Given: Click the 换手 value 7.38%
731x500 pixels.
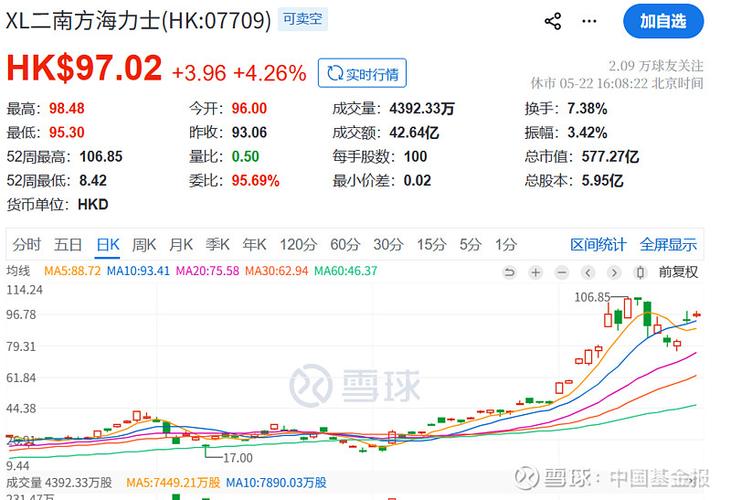Looking at the screenshot, I should click(587, 109).
